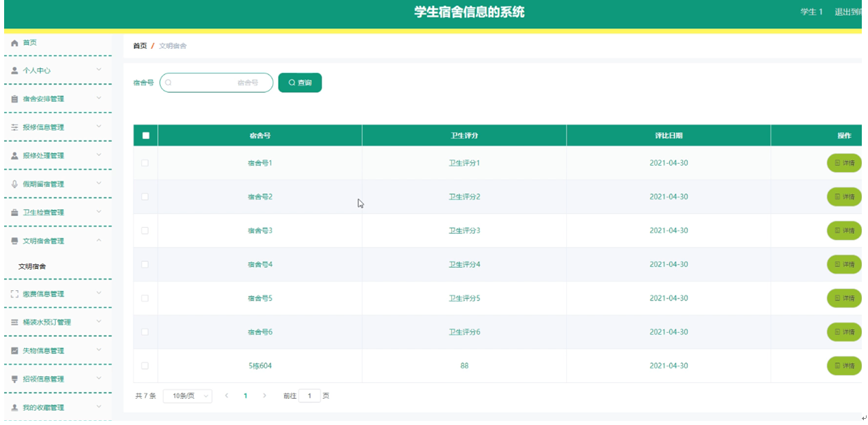Click the home icon beside 首页

click(x=15, y=43)
